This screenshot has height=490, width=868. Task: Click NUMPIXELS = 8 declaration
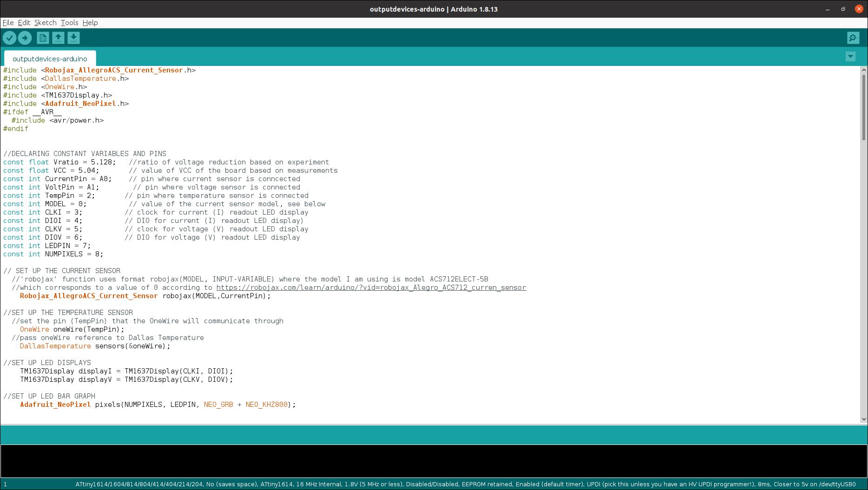point(53,254)
